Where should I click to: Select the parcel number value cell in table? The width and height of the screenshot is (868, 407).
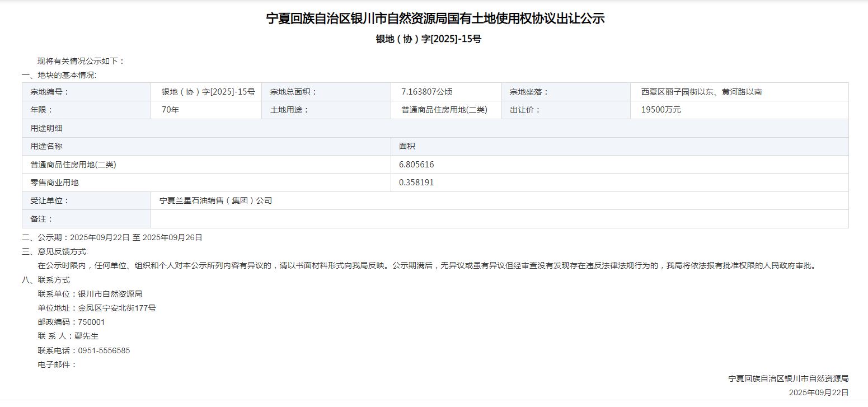[208, 92]
